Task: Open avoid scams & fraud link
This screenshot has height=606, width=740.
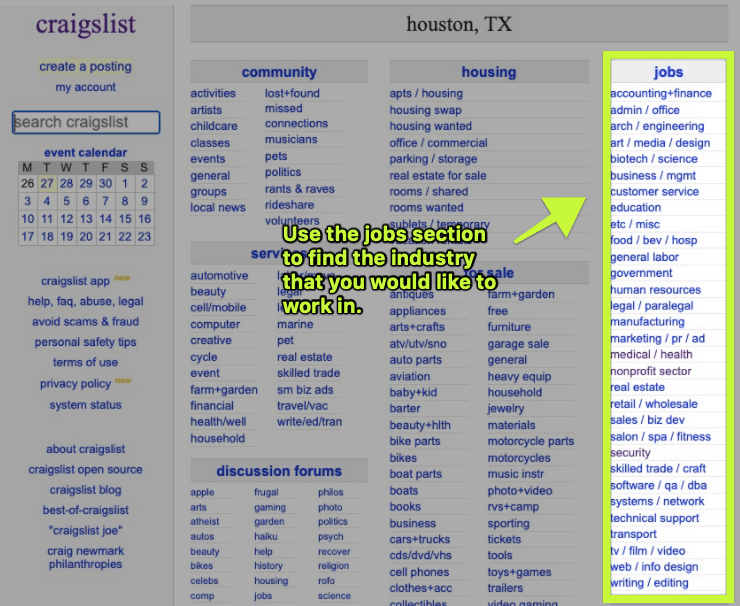Action: (85, 322)
